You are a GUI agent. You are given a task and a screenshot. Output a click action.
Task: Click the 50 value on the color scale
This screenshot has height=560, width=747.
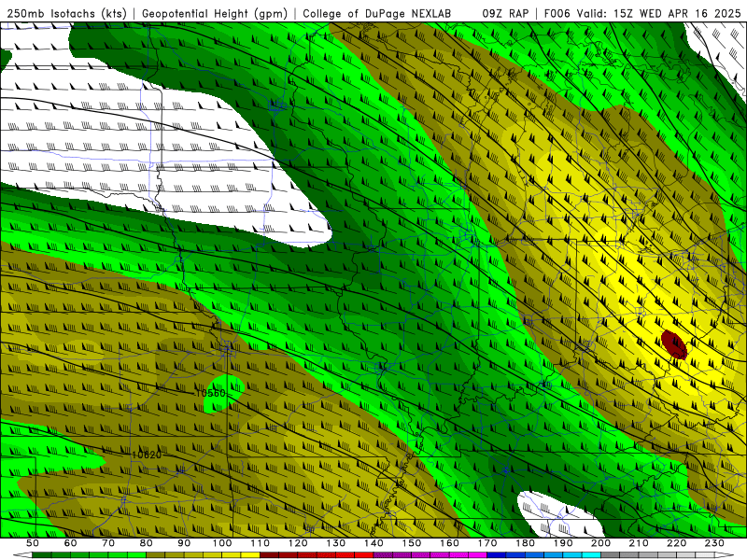point(33,543)
